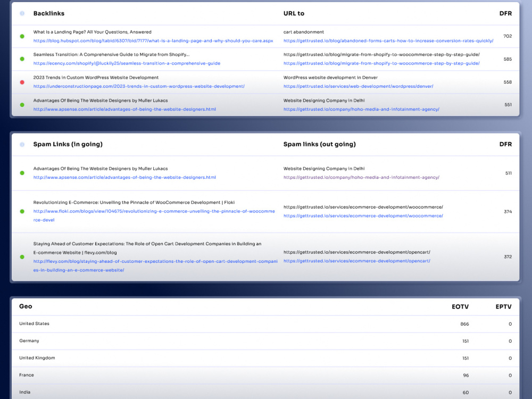The height and width of the screenshot is (399, 532).
Task: Open apsense.com article link in Spam Links table
Action: (x=124, y=178)
